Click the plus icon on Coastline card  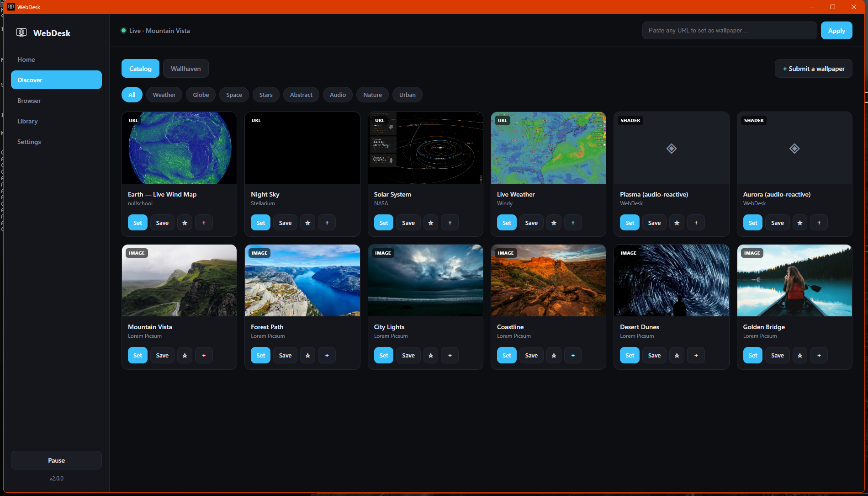[573, 355]
